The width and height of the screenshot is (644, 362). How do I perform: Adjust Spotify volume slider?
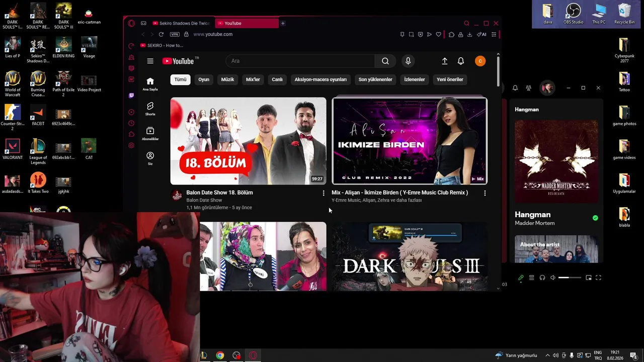tap(570, 278)
